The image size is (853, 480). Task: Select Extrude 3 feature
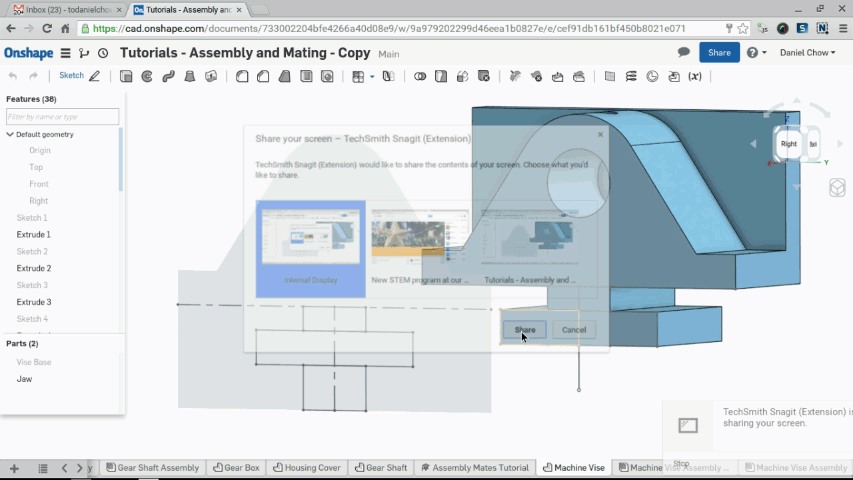pos(34,302)
